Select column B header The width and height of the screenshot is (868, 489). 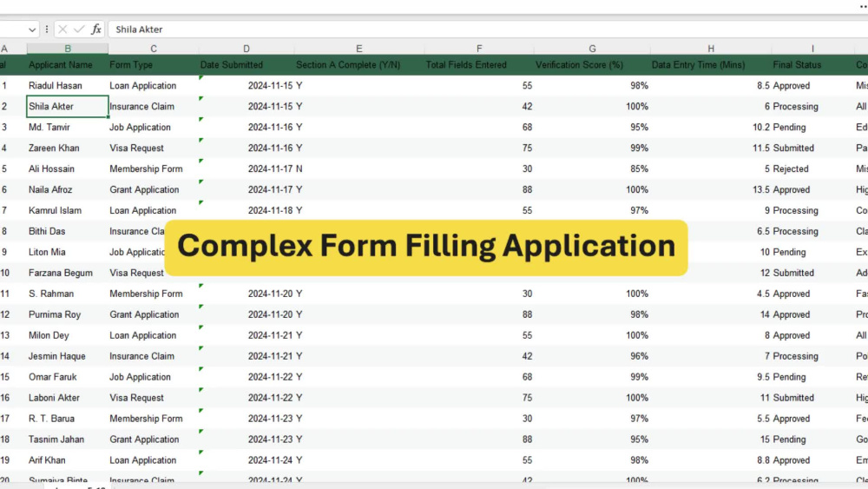68,49
